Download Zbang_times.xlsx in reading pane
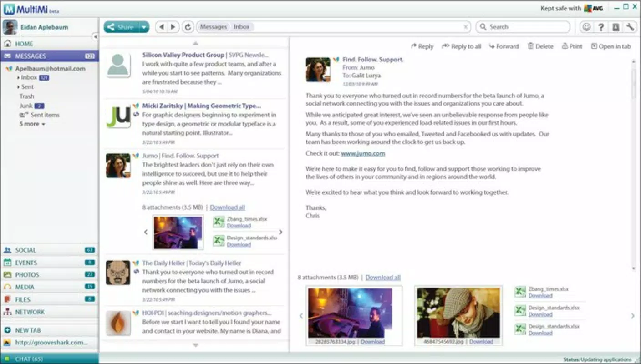 (540, 296)
